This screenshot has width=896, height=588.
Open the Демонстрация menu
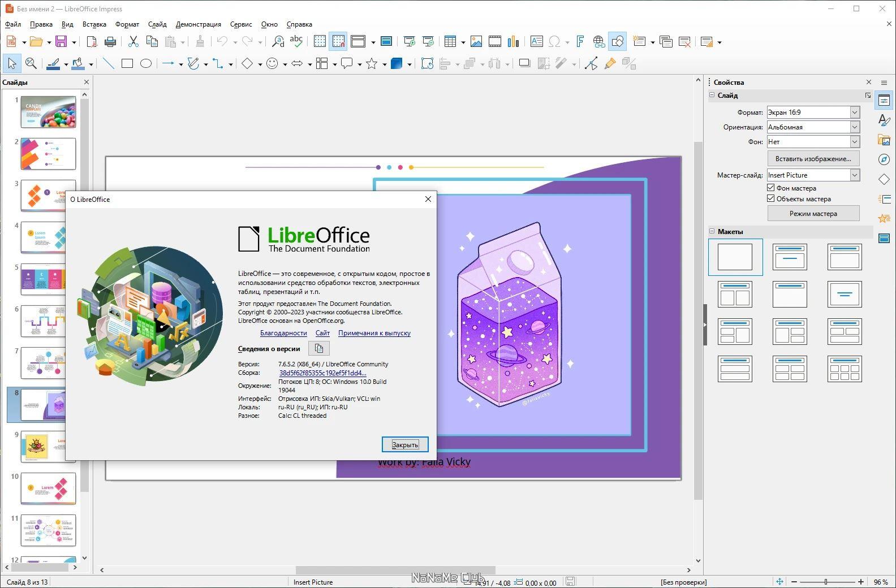pos(198,24)
